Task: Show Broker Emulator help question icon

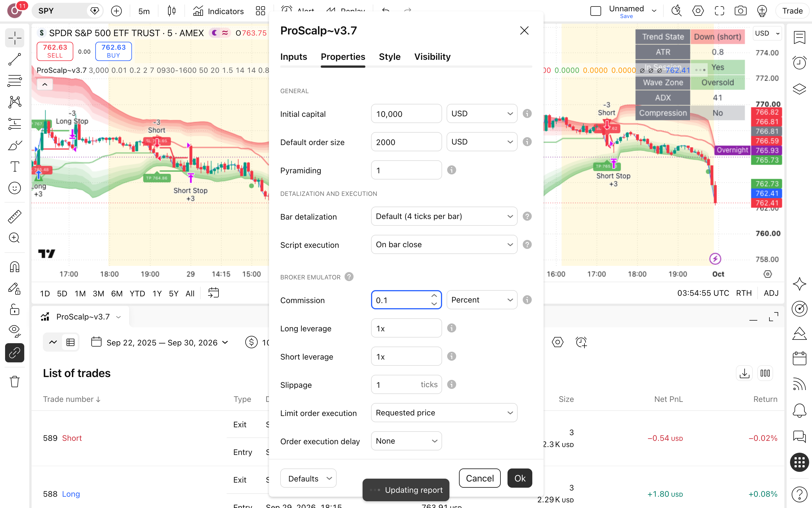Action: point(349,277)
